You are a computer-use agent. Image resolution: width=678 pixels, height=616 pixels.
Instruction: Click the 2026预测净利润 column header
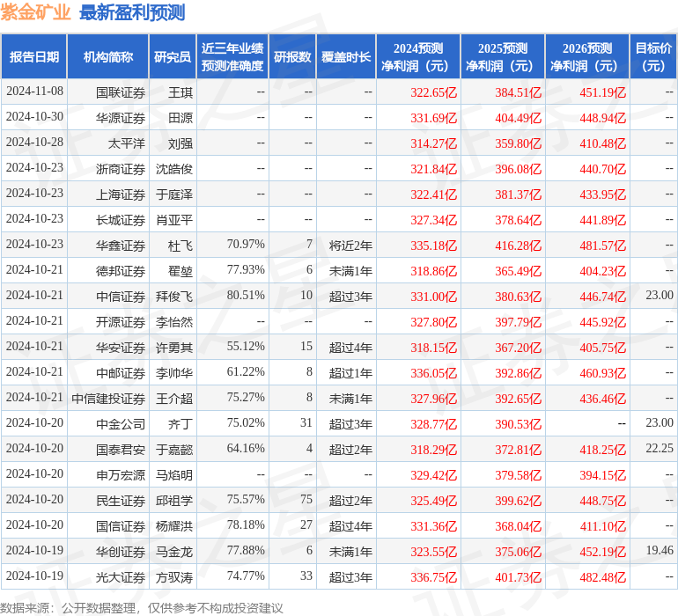pyautogui.click(x=587, y=56)
